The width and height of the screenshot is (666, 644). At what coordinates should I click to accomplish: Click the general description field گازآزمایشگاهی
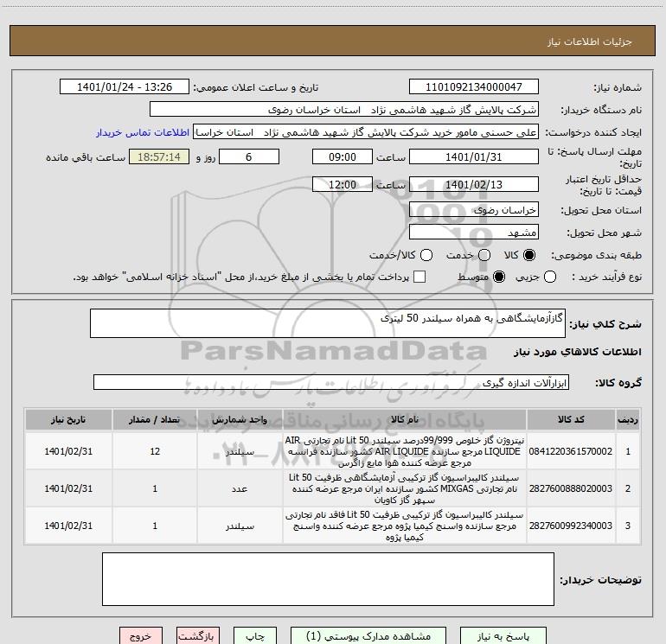[328, 323]
